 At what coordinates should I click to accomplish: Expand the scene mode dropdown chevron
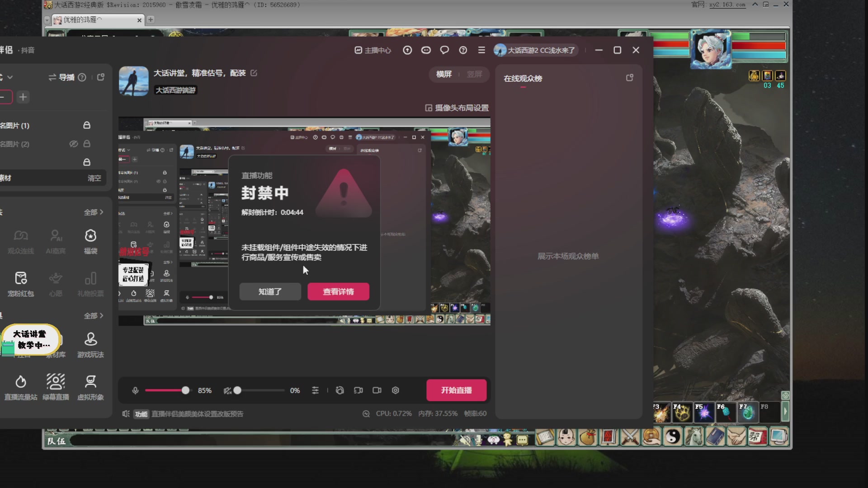pos(10,77)
